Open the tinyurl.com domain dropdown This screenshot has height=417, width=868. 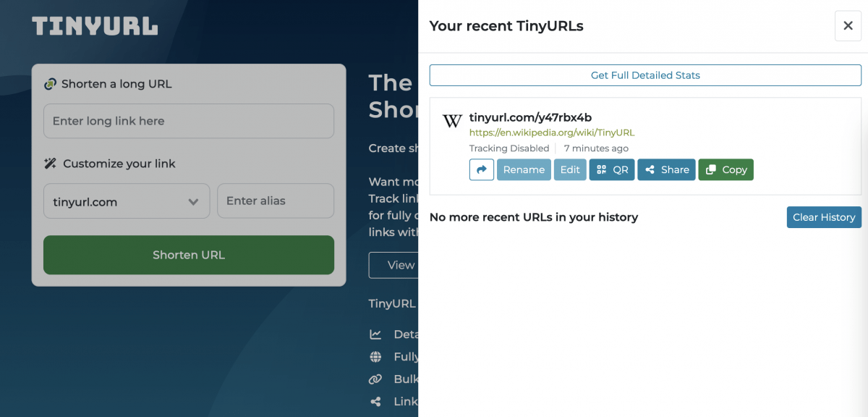tap(127, 201)
